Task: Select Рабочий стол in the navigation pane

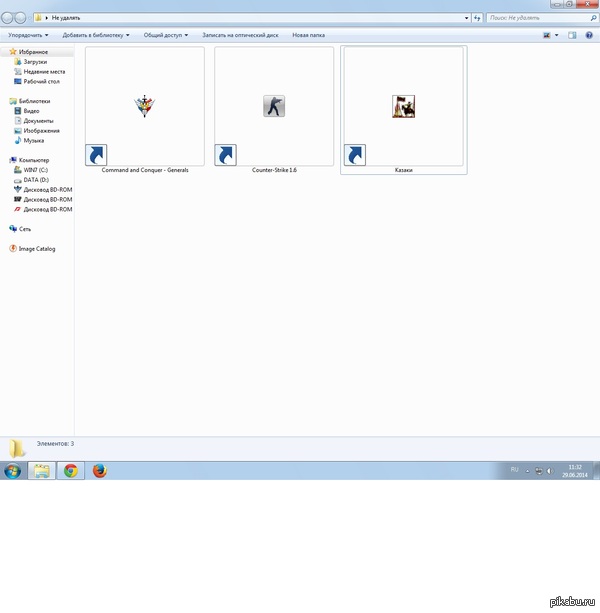Action: click(42, 81)
